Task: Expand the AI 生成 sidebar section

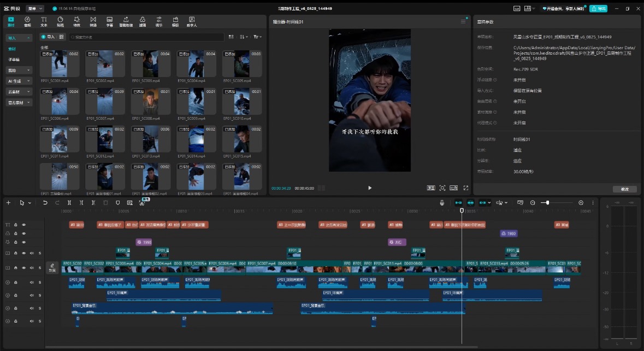Action: pos(19,81)
